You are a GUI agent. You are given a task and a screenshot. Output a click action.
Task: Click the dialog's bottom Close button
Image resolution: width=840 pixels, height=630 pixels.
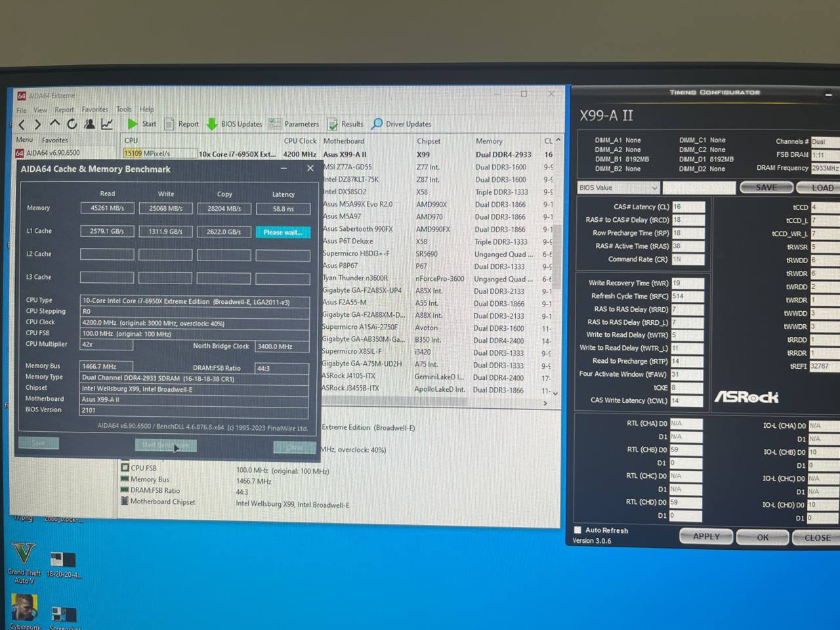click(x=295, y=448)
